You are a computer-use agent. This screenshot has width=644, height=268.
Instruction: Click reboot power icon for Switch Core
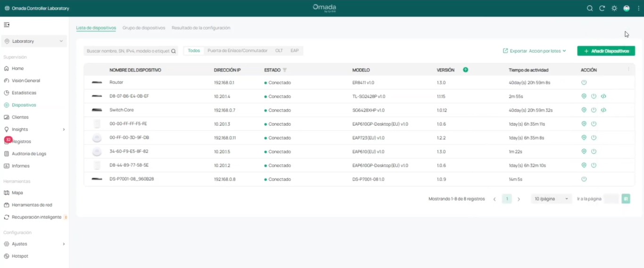[x=594, y=110]
